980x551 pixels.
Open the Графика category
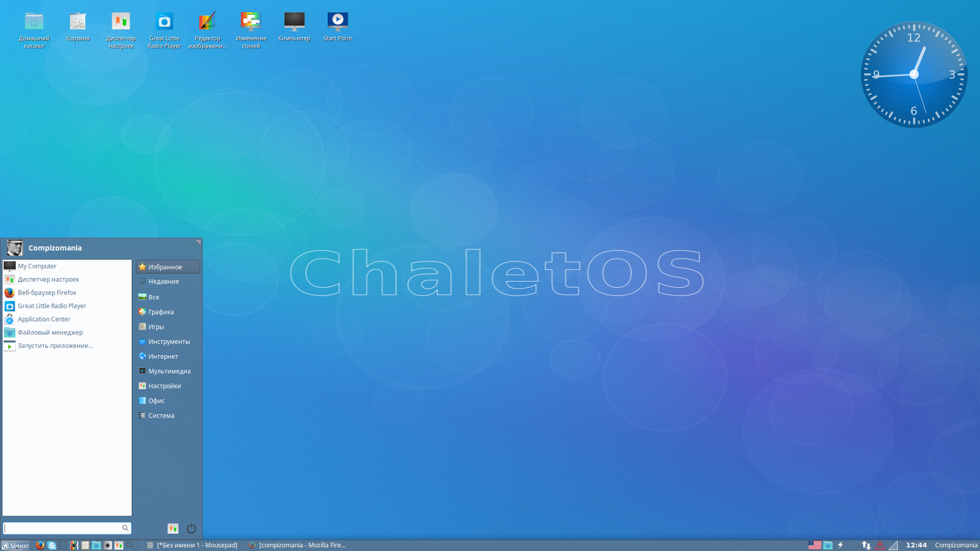(x=168, y=312)
